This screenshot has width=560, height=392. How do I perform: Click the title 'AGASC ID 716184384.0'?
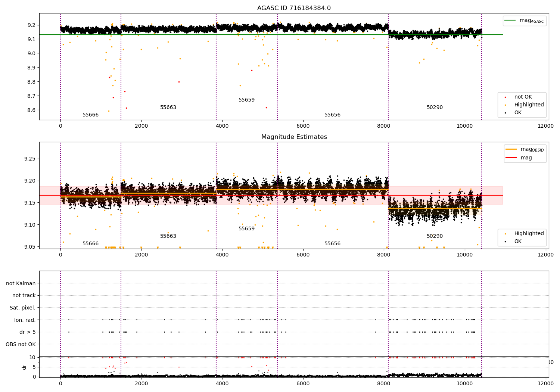point(294,8)
